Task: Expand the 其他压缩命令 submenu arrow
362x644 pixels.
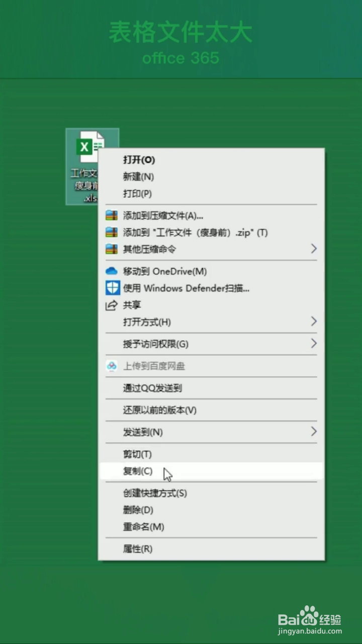Action: [x=314, y=249]
